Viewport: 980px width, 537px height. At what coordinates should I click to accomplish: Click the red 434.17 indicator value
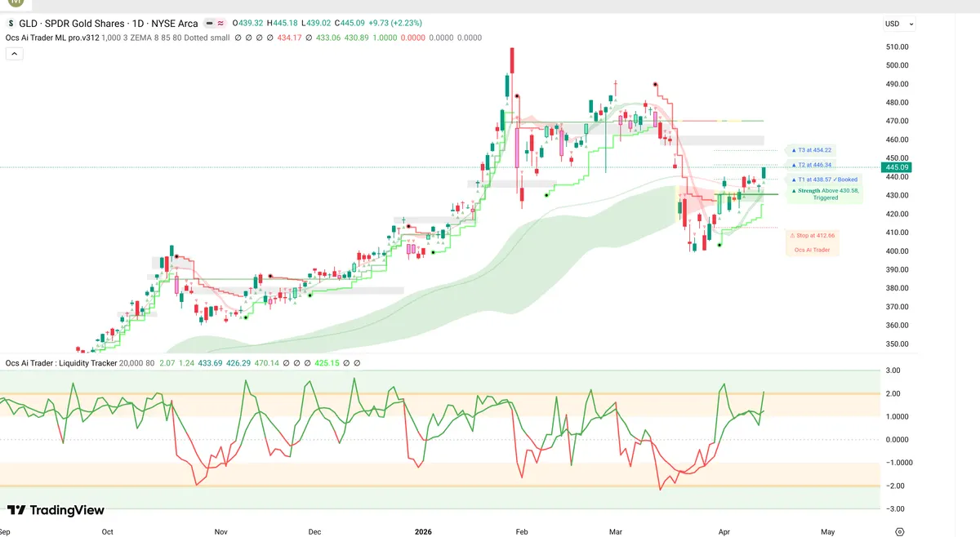(x=289, y=38)
